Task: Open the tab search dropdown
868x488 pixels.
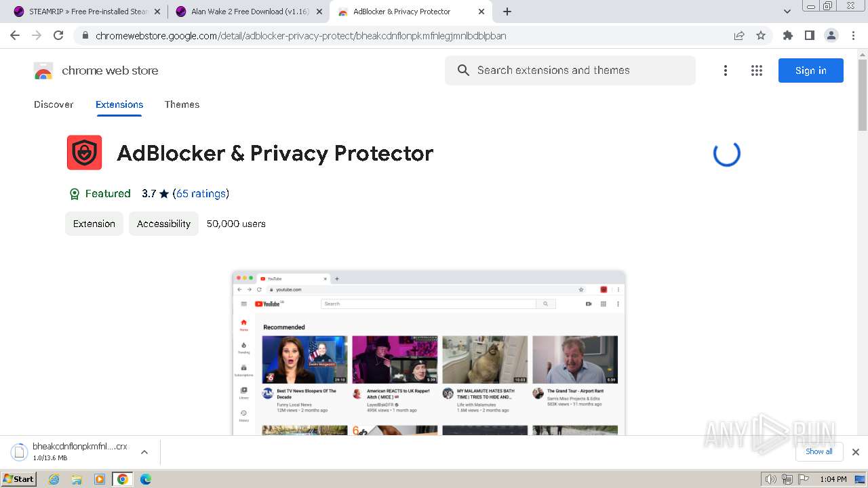Action: pos(787,12)
